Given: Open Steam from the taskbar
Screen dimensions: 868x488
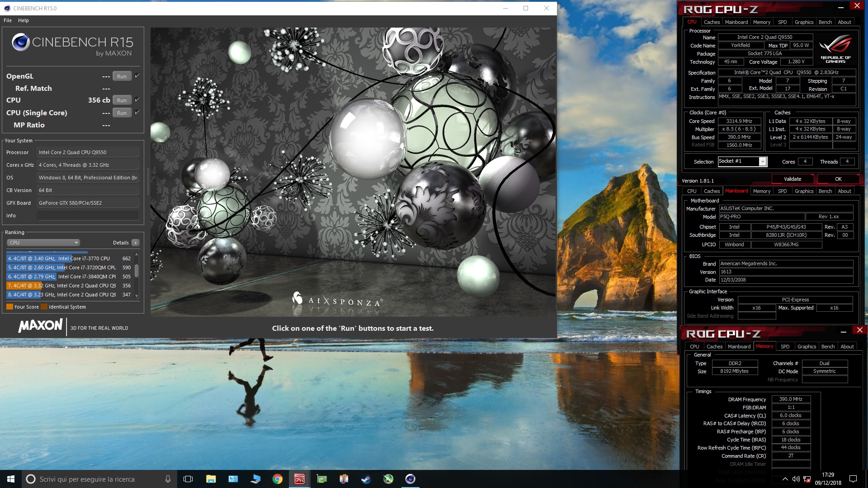Looking at the screenshot, I should pos(366,479).
